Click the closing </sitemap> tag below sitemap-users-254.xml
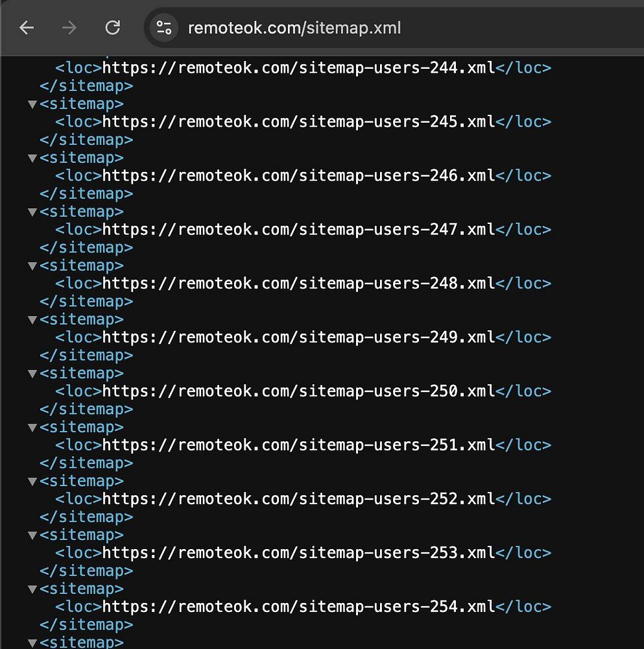644x649 pixels. click(86, 624)
